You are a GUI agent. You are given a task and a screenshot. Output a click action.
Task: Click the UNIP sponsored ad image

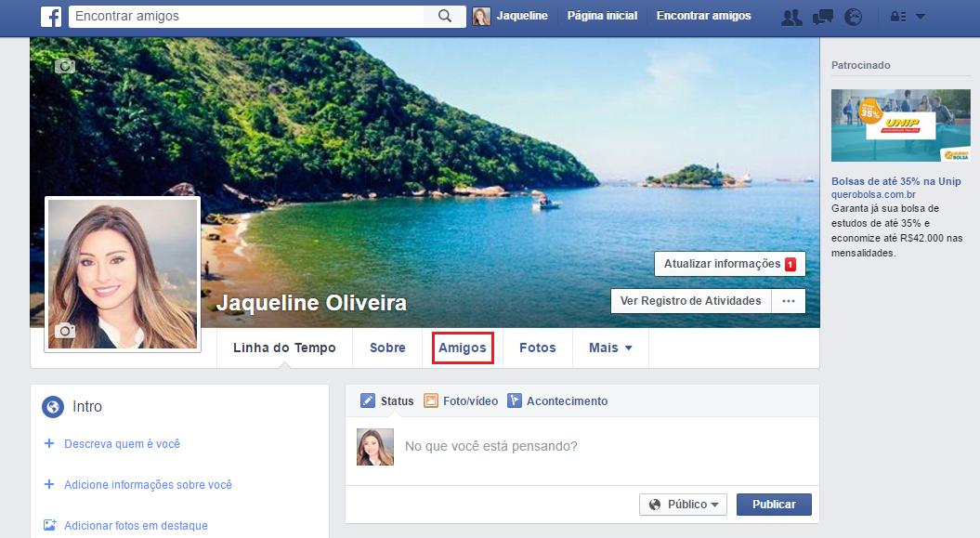click(x=900, y=125)
